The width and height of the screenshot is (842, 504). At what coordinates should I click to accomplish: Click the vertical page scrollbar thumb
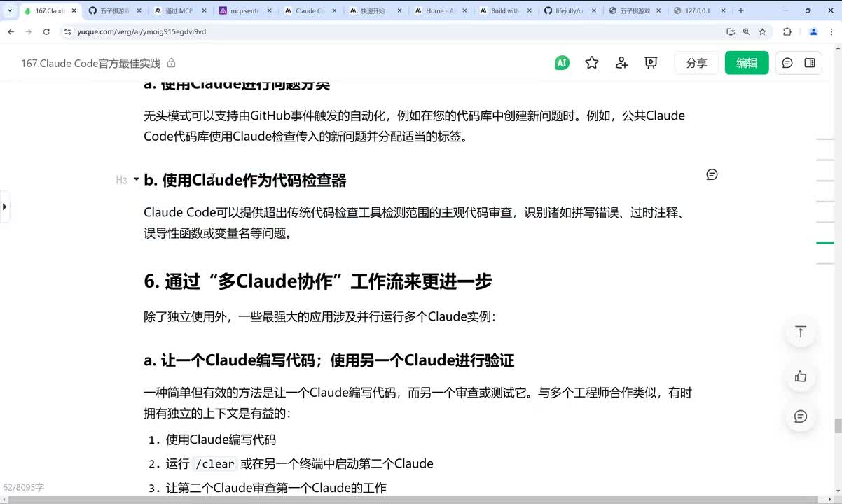[x=838, y=426]
